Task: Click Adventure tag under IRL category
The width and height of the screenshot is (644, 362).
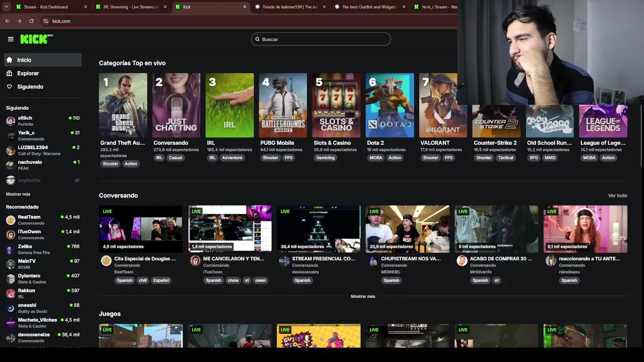Action: click(x=232, y=158)
